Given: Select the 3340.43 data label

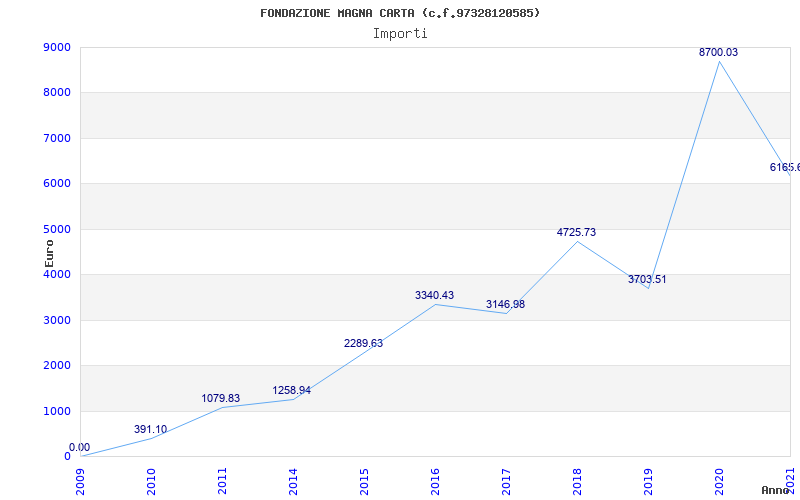Looking at the screenshot, I should (434, 295).
